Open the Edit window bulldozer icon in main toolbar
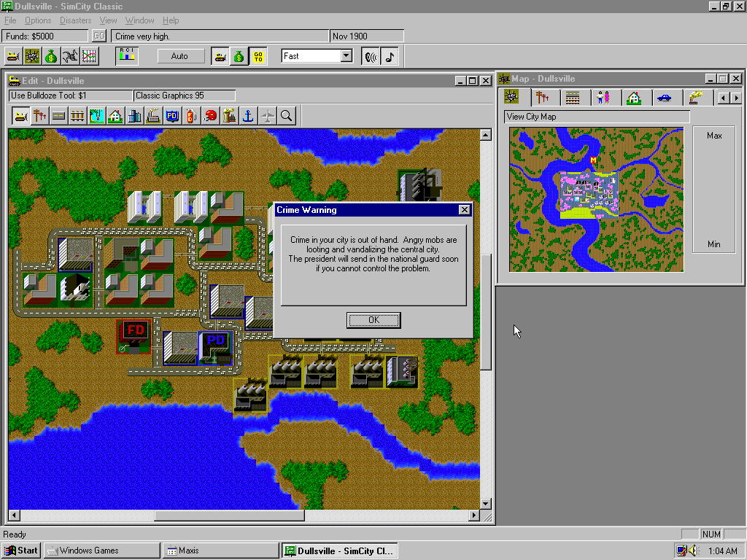The image size is (747, 560). [x=13, y=57]
